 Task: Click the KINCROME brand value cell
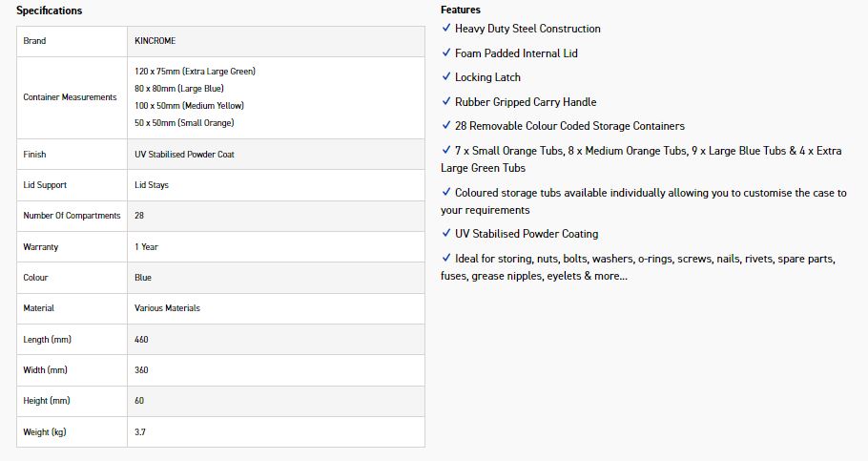277,41
